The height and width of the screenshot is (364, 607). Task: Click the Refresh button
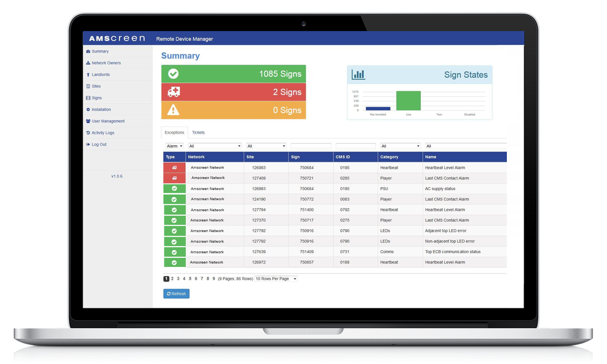176,294
